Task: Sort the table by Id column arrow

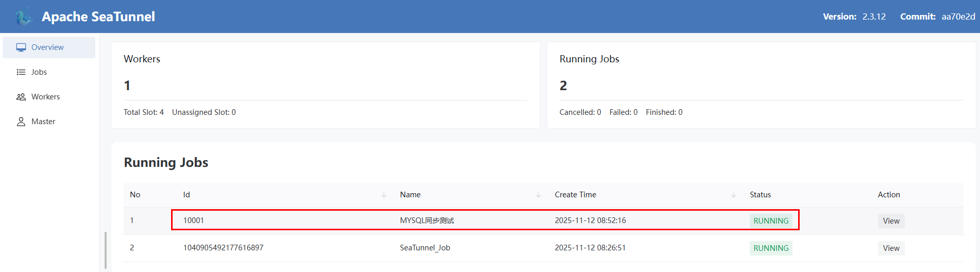Action: 384,195
